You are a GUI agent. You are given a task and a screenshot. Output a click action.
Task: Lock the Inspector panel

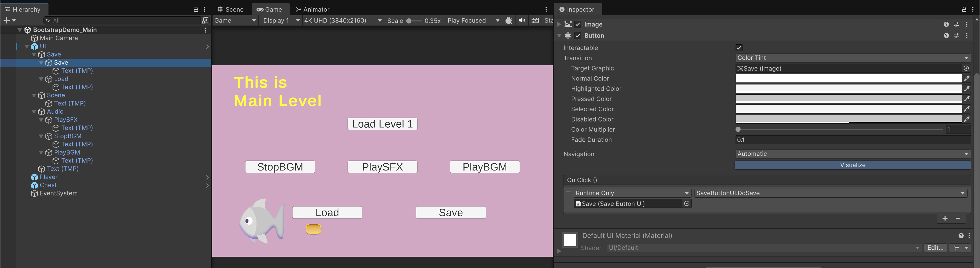coord(964,9)
